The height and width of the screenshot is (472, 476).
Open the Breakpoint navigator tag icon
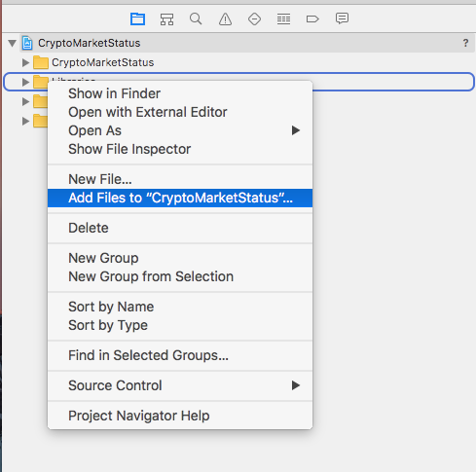[x=312, y=19]
